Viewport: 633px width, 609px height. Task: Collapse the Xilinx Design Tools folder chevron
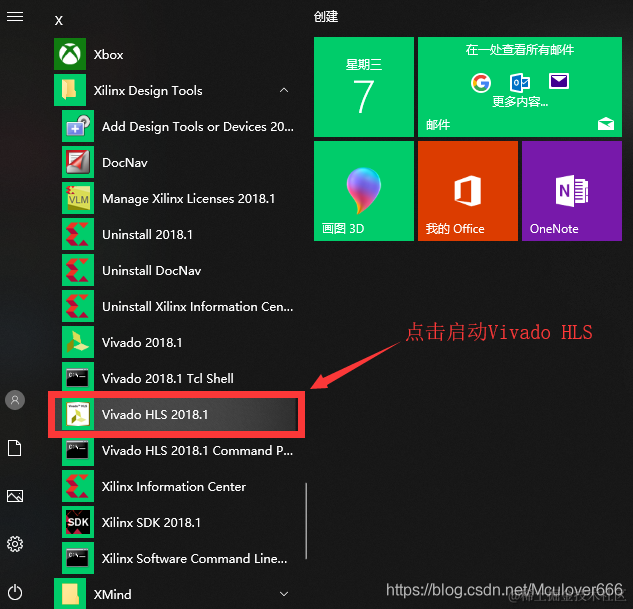point(284,90)
